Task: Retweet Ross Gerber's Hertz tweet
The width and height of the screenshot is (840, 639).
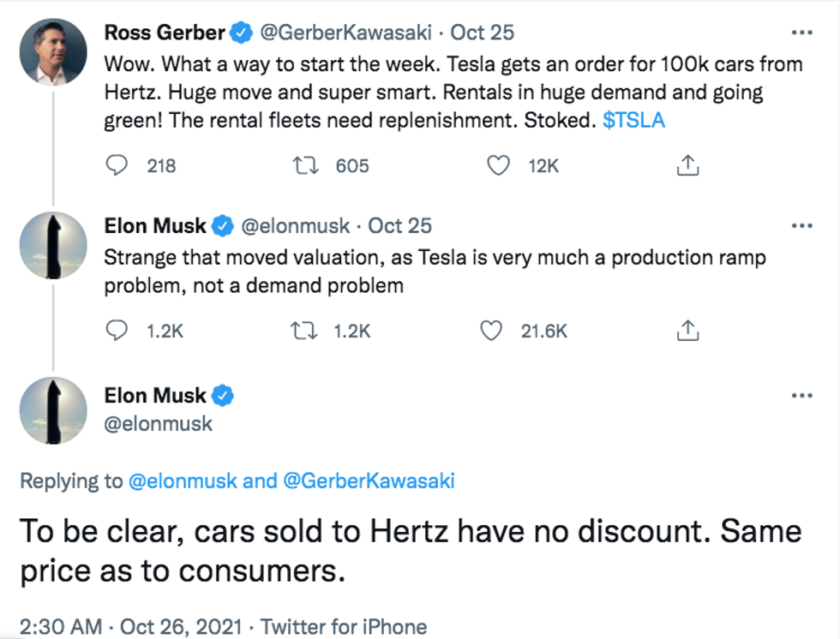Action: [304, 165]
